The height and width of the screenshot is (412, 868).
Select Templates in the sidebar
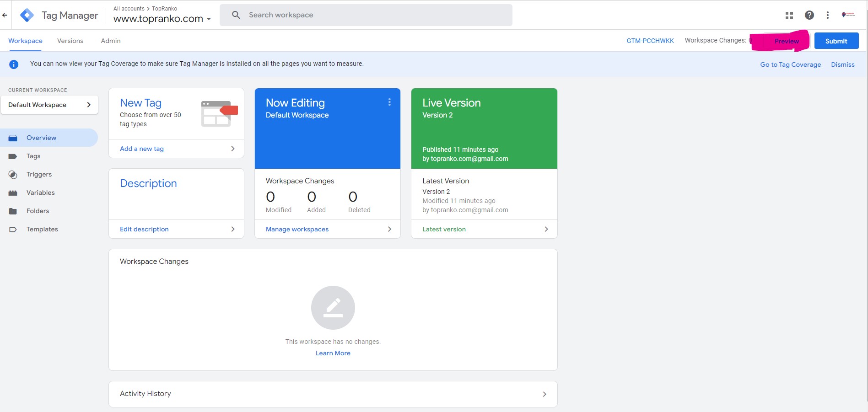coord(49,229)
